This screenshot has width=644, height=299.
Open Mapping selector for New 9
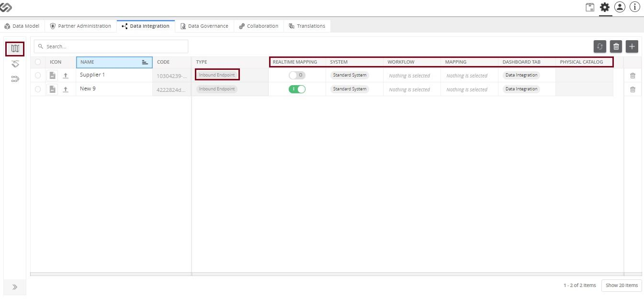[x=469, y=89]
